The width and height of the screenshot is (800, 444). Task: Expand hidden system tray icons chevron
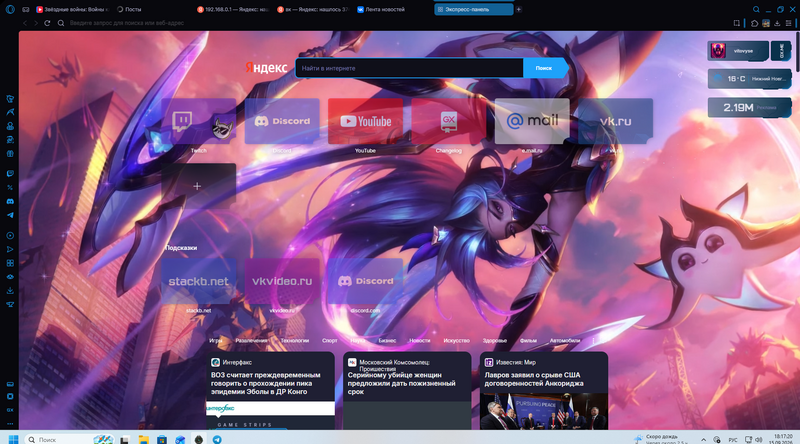coord(703,439)
